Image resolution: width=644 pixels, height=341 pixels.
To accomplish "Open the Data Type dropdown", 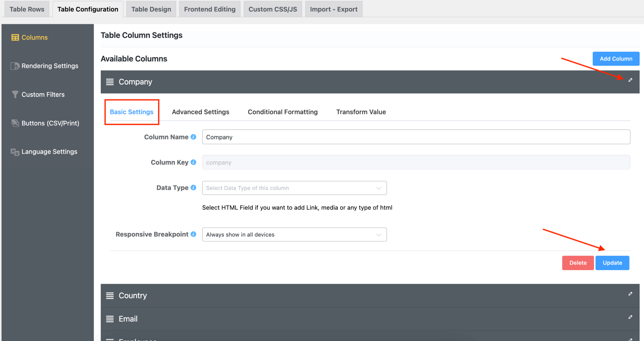I will [x=294, y=188].
